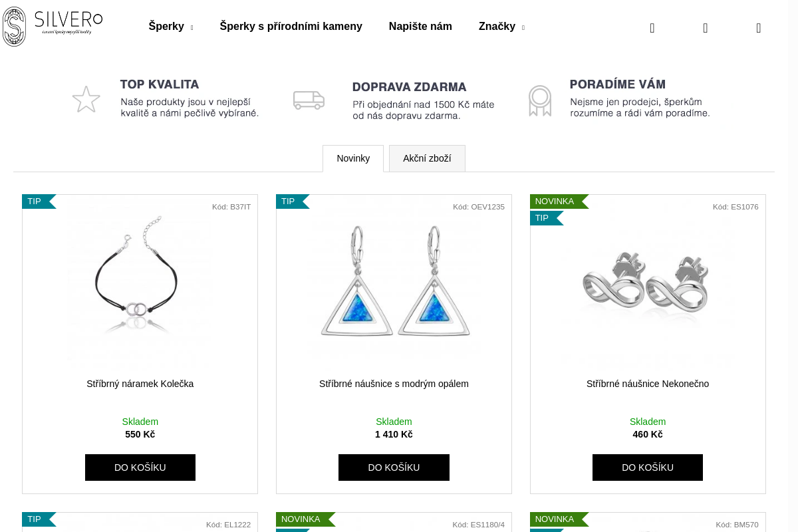Add Stříbrný náramek Kolečka to cart
Screen dimensions: 798x532
pyautogui.click(x=140, y=467)
